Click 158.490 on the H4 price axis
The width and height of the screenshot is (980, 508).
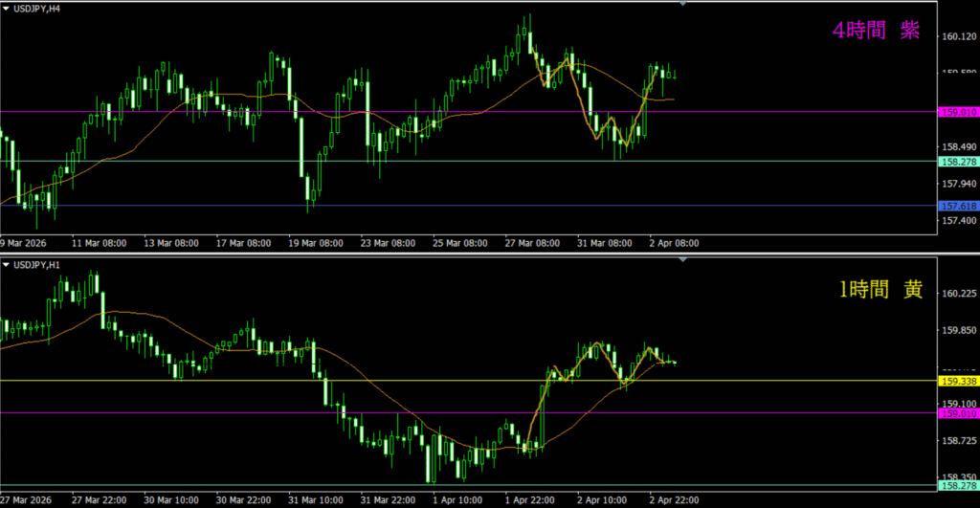957,147
